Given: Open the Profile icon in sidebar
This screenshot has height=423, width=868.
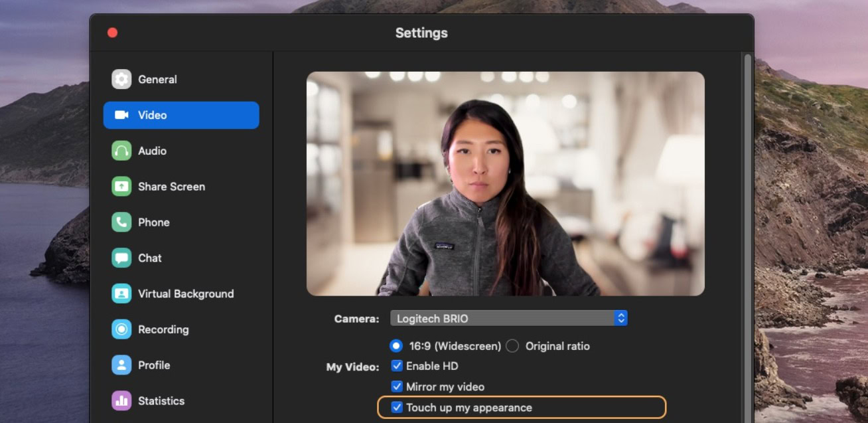Looking at the screenshot, I should pyautogui.click(x=121, y=365).
